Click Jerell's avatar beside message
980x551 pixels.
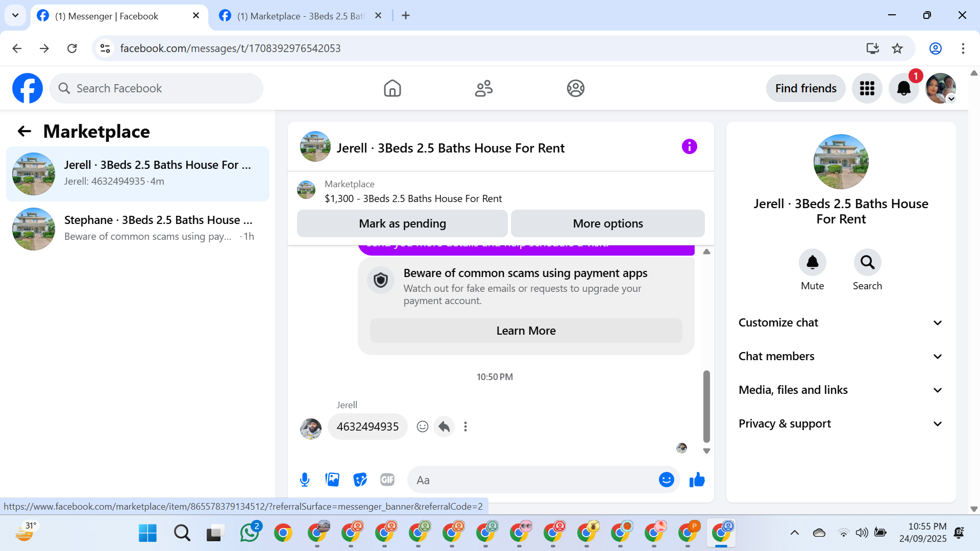310,429
